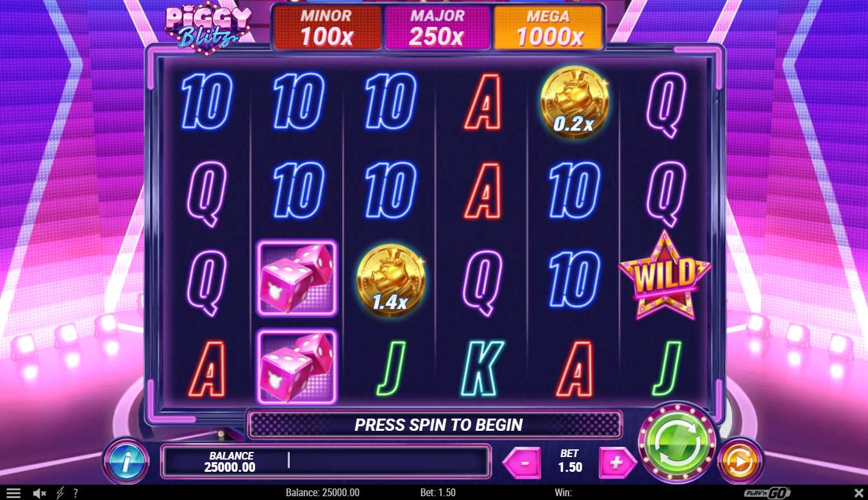Click the MINOR 100x jackpot panel
This screenshot has height=500, width=868.
[x=327, y=28]
